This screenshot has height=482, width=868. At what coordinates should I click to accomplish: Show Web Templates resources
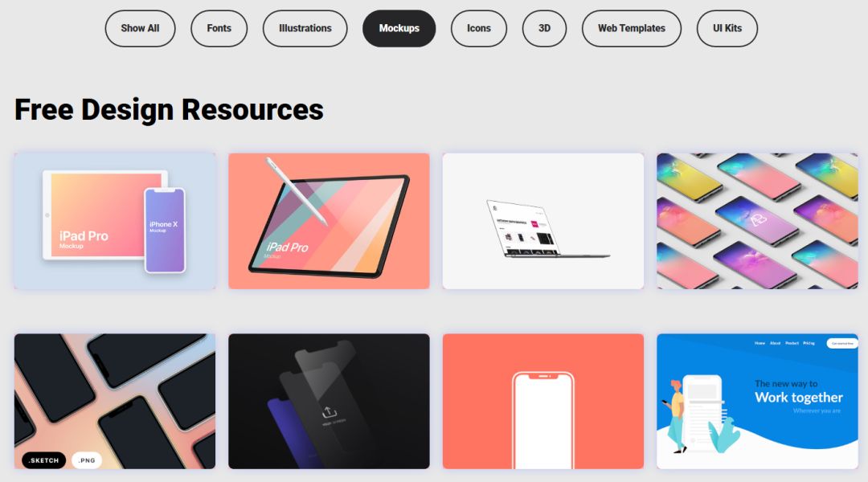[x=632, y=28]
